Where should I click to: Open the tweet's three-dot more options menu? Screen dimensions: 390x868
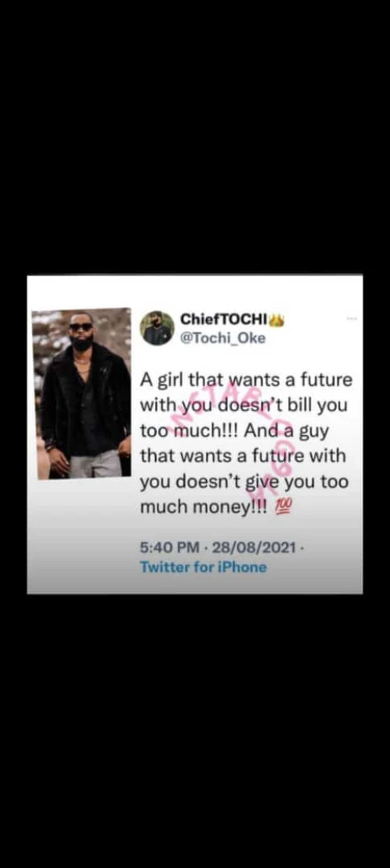[x=351, y=319]
